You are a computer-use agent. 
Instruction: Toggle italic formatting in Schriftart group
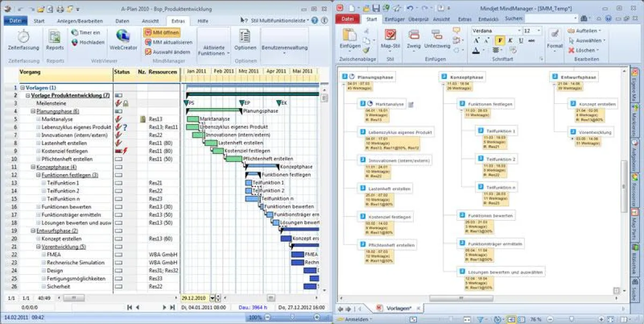pos(510,40)
